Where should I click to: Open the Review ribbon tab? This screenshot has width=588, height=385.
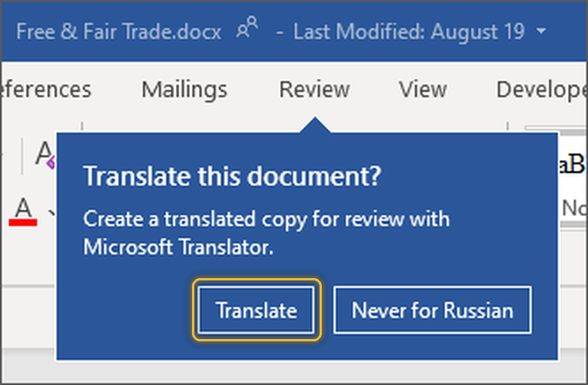314,90
